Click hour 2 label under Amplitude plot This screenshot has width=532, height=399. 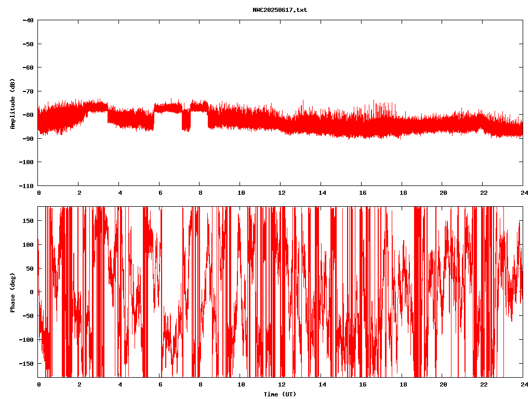click(79, 193)
